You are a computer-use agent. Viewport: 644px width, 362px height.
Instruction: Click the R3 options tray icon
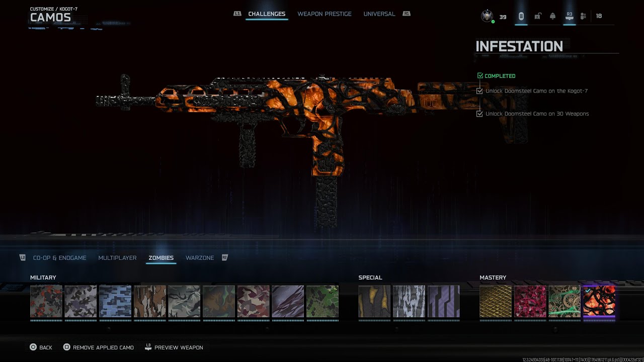(569, 16)
